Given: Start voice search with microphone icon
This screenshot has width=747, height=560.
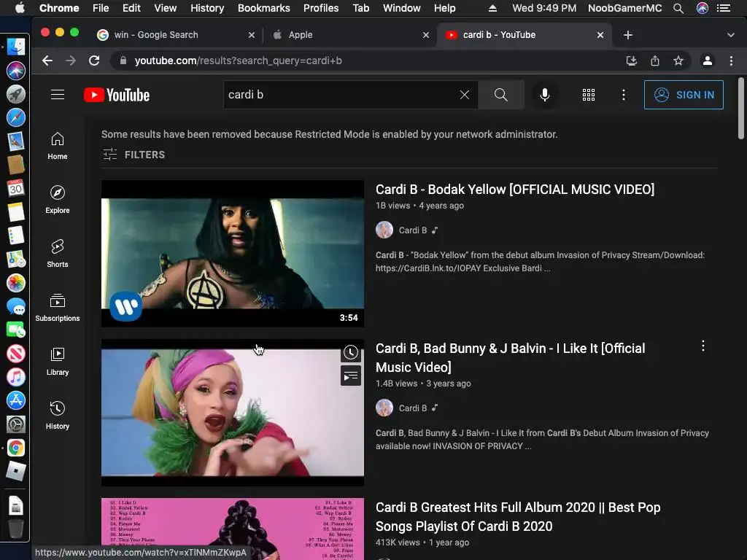Looking at the screenshot, I should tap(545, 95).
